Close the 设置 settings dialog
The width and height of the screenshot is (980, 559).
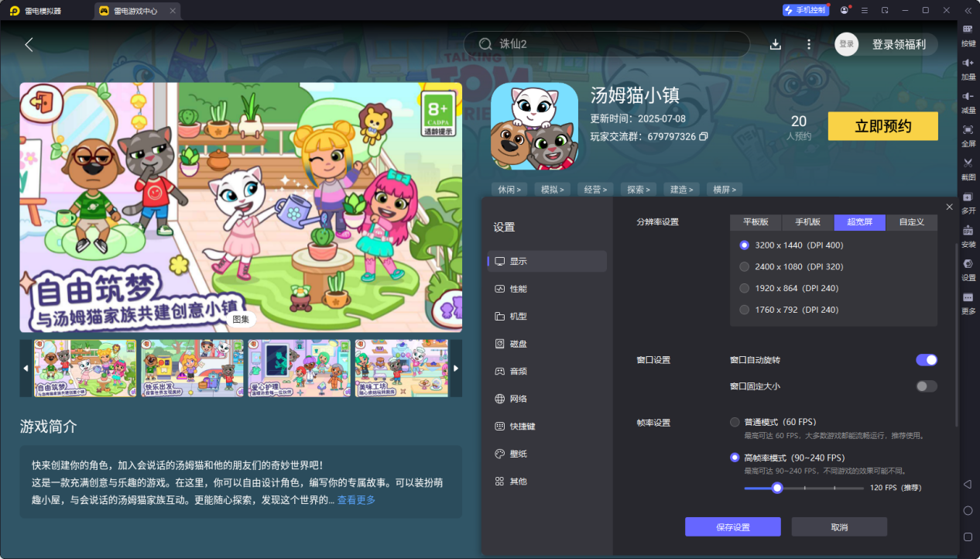[949, 207]
